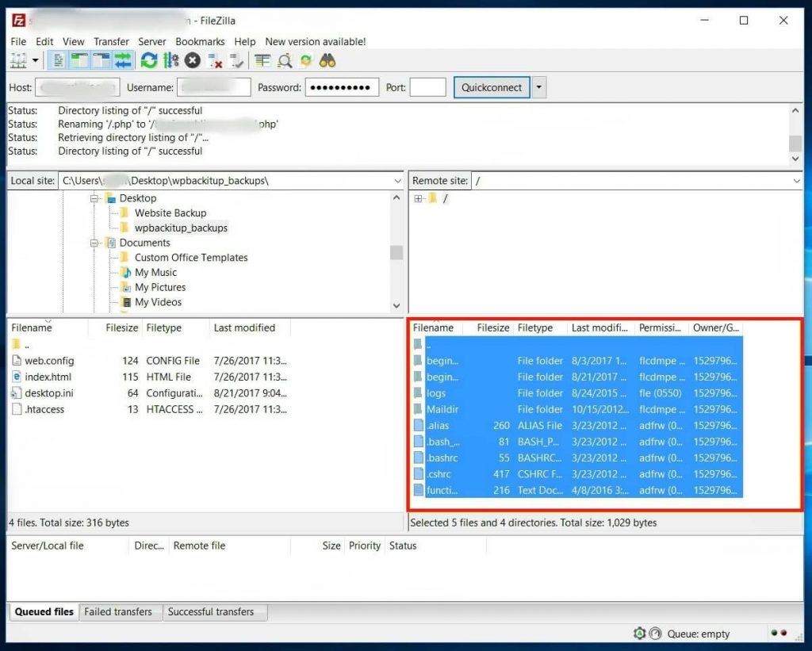
Task: Click the Port input field
Action: pos(427,87)
